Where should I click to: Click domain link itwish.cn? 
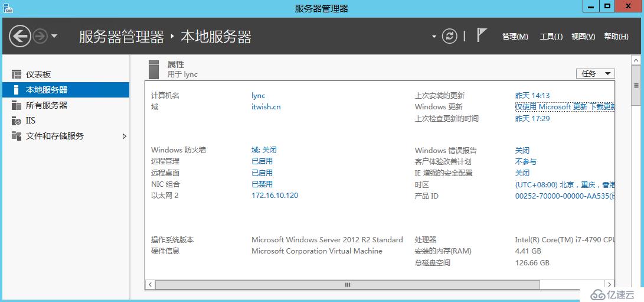coord(266,107)
